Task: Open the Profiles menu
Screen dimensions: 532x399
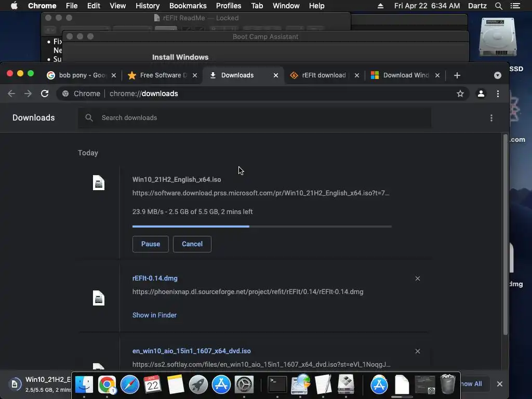Action: (x=229, y=6)
